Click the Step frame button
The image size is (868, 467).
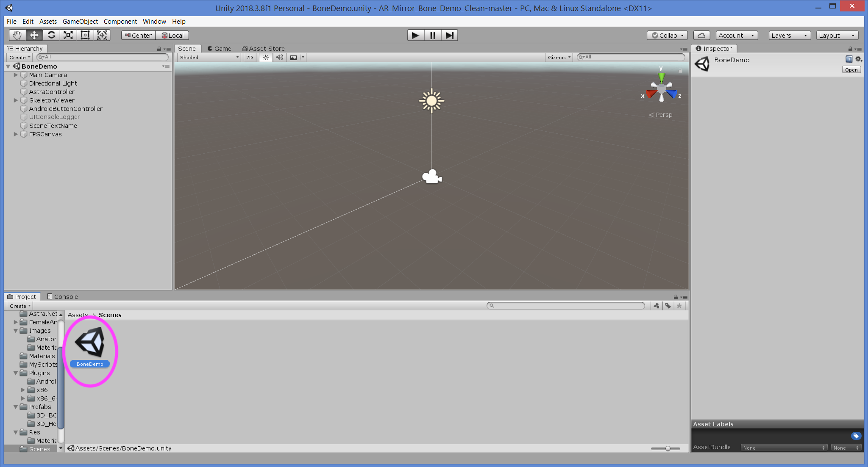pyautogui.click(x=449, y=35)
